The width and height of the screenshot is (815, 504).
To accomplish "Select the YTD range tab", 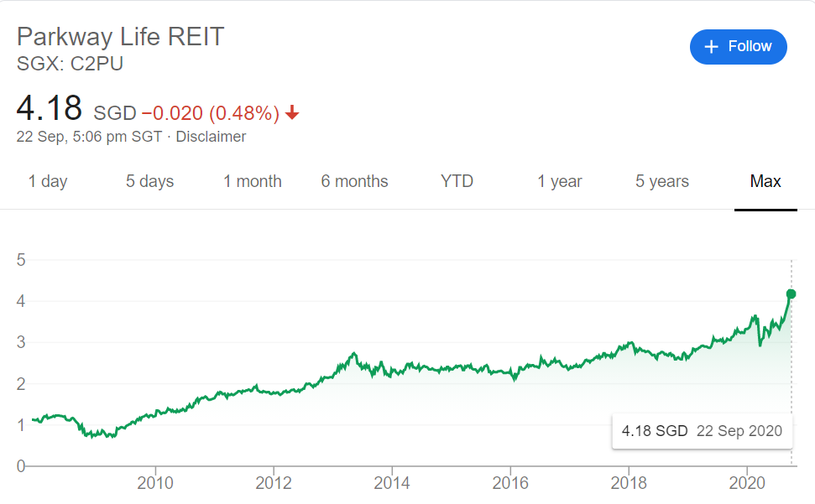I will coord(457,181).
